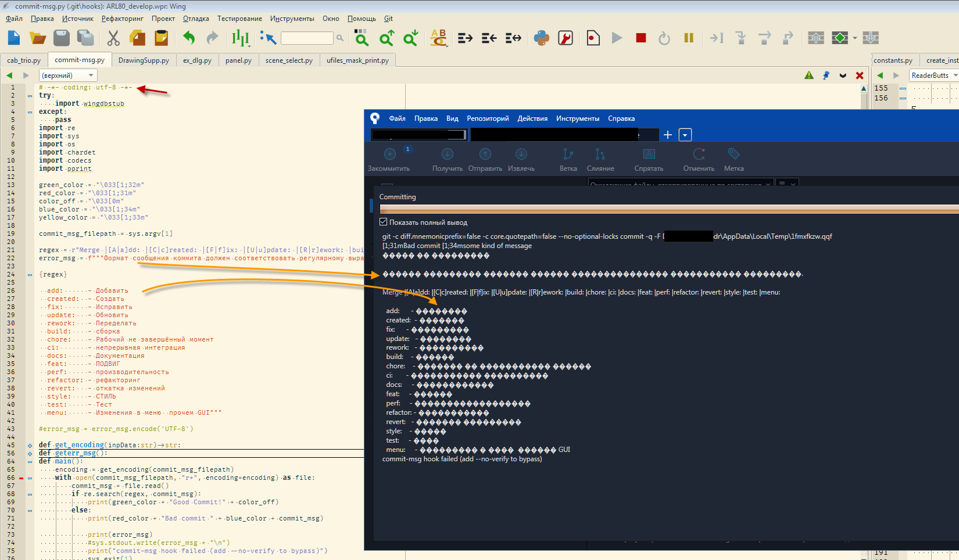Stop debugging using the red square icon
The height and width of the screenshot is (560, 959).
(641, 38)
